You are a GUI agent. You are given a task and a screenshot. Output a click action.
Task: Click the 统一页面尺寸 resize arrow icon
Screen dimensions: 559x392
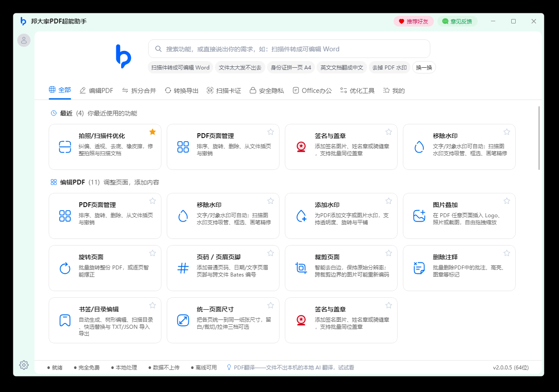183,320
